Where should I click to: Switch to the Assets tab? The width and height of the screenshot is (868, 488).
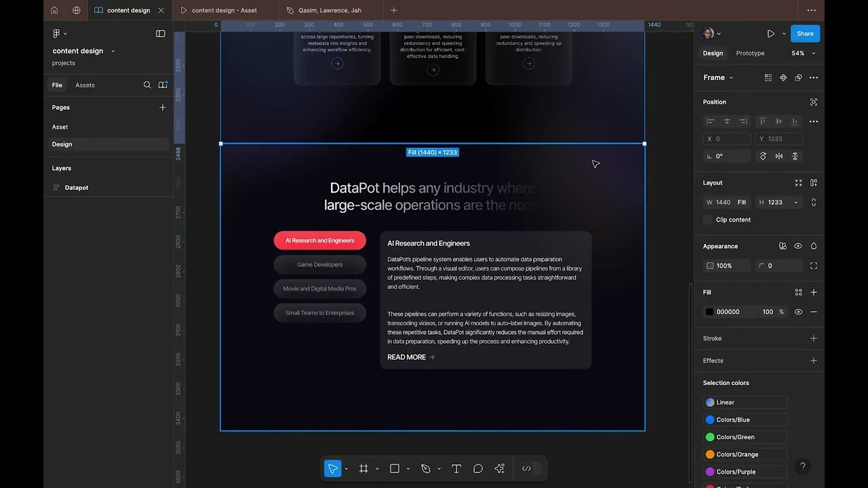pos(85,85)
